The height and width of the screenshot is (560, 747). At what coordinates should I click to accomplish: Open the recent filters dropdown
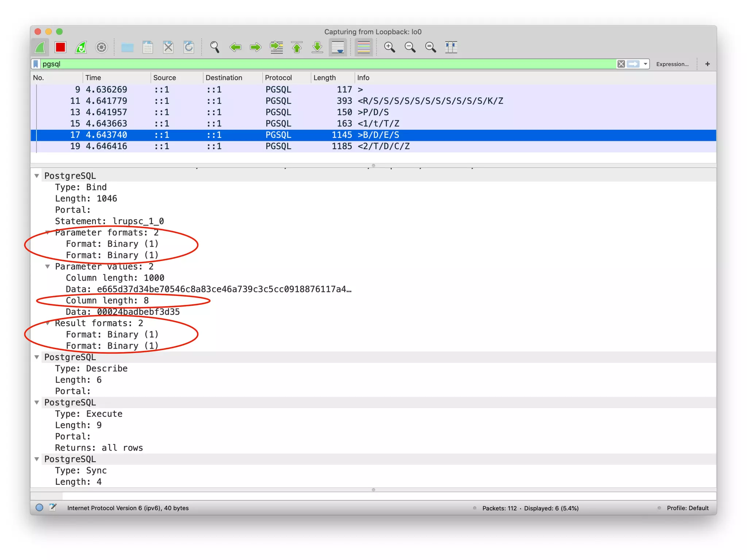(645, 64)
